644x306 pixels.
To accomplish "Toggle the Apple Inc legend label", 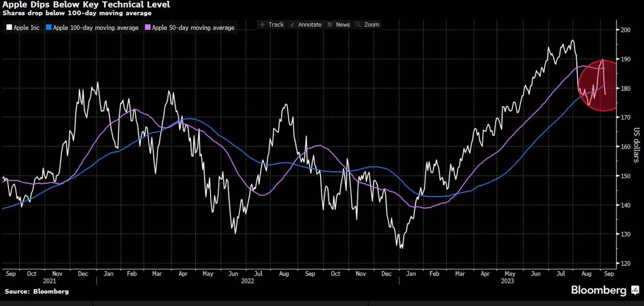I will pos(27,28).
